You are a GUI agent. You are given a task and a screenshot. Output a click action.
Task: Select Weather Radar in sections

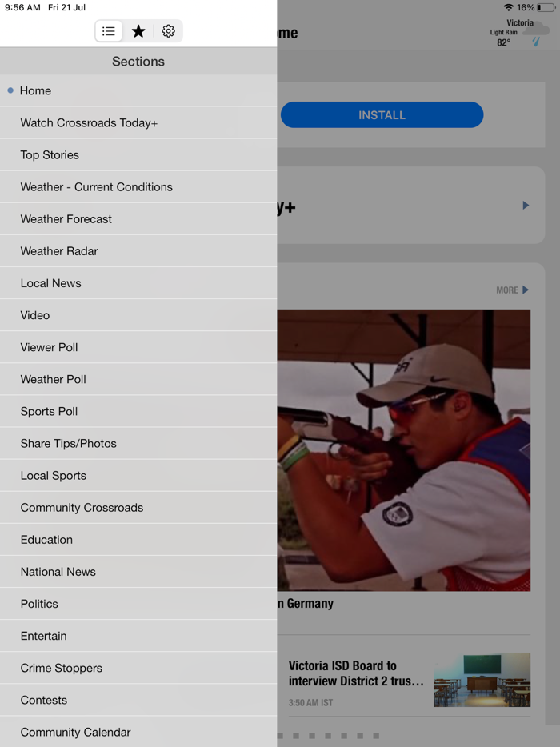pos(138,251)
